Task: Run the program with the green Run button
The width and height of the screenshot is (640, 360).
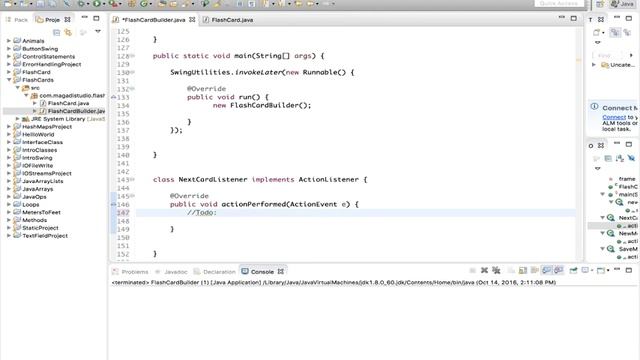Action: [97, 4]
